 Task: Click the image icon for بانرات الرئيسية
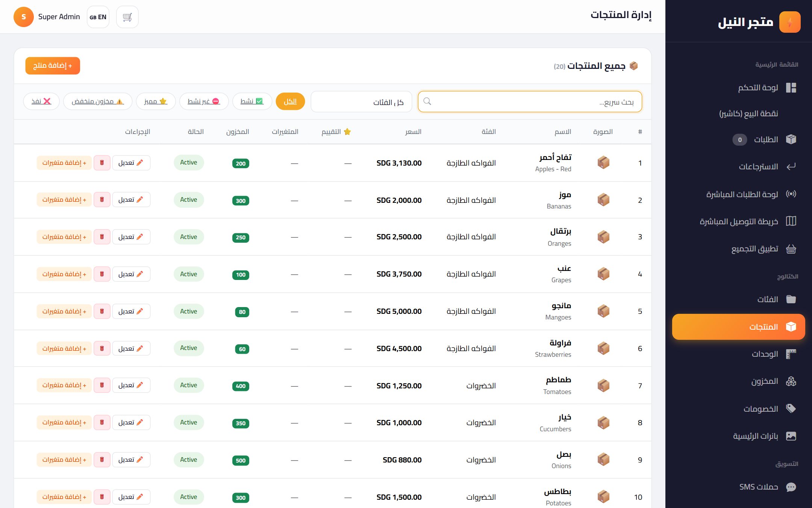(x=791, y=436)
